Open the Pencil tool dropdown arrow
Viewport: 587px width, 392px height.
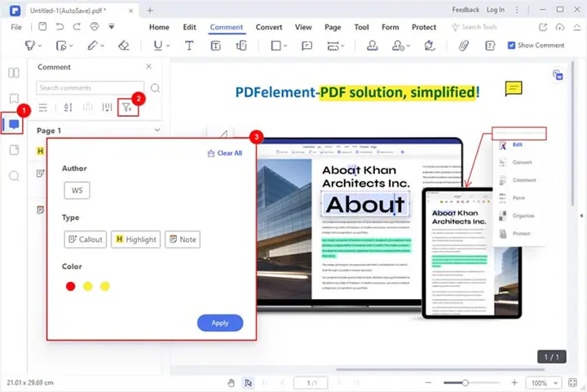point(102,46)
